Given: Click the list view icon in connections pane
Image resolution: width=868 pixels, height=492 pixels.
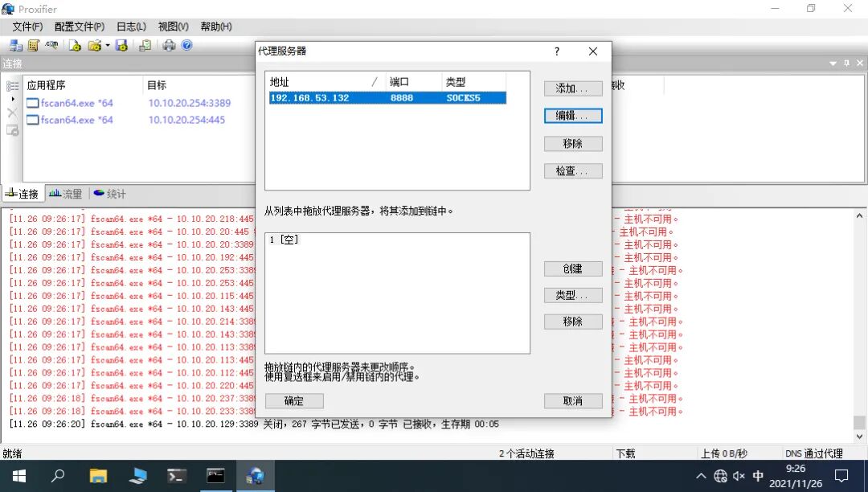Looking at the screenshot, I should (x=12, y=86).
